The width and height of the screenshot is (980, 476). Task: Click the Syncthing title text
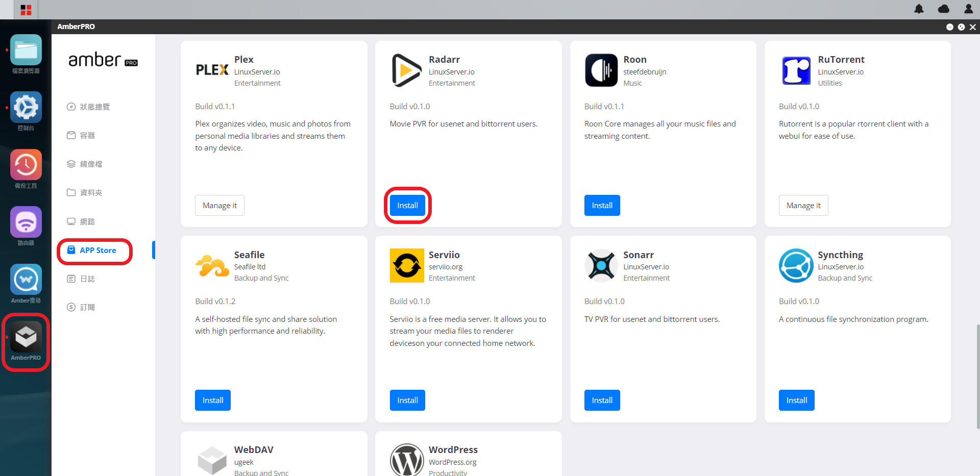click(840, 255)
